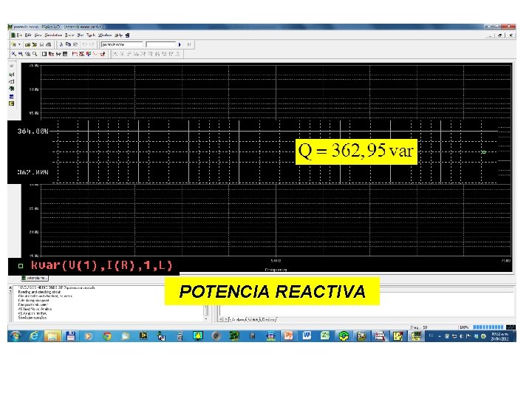Switch to the potencia document tab
Viewport: 532px width, 399px height.
[35, 278]
